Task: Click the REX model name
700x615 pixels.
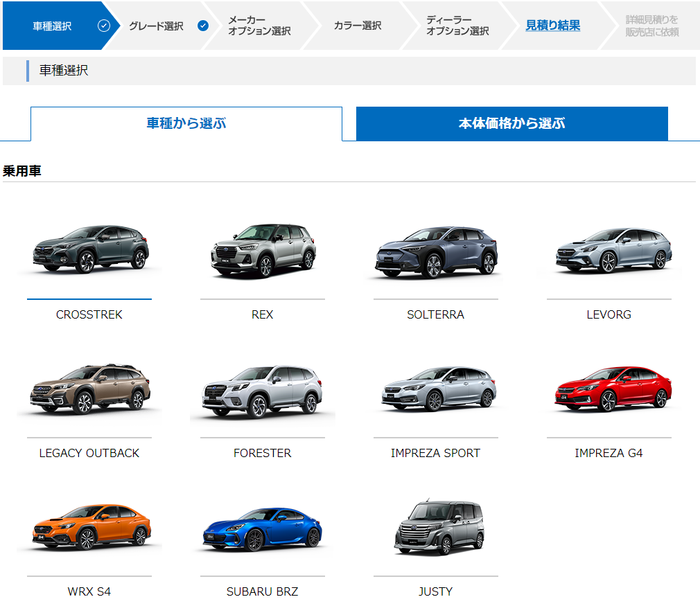Action: click(x=263, y=315)
